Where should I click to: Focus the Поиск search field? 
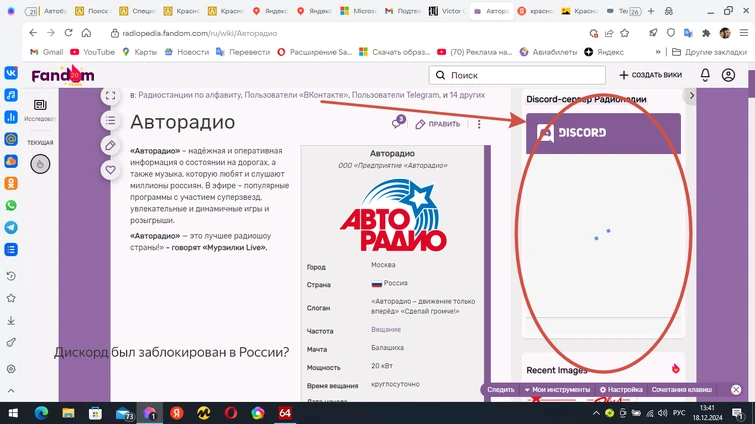point(517,75)
